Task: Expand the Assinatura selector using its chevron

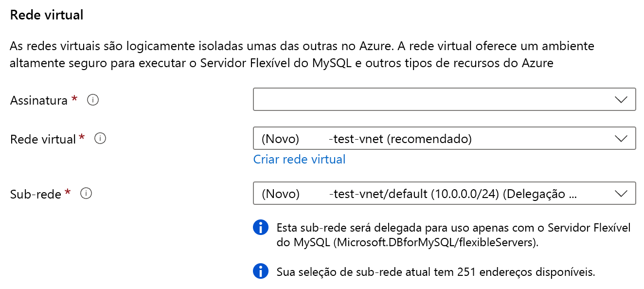Action: (x=621, y=99)
